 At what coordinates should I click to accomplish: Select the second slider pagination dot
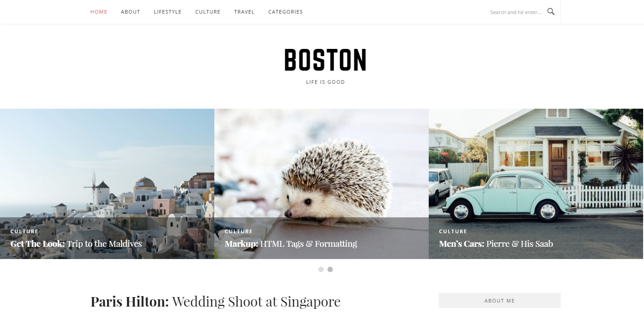[x=330, y=269]
